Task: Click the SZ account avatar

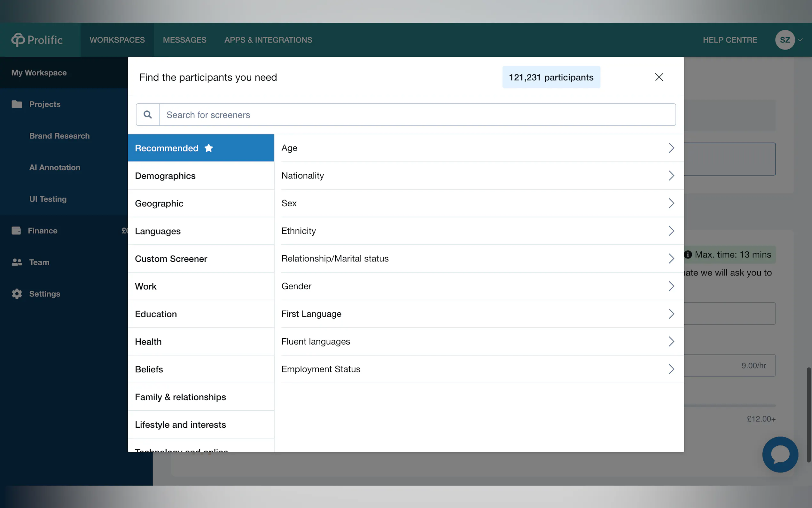Action: 785,40
